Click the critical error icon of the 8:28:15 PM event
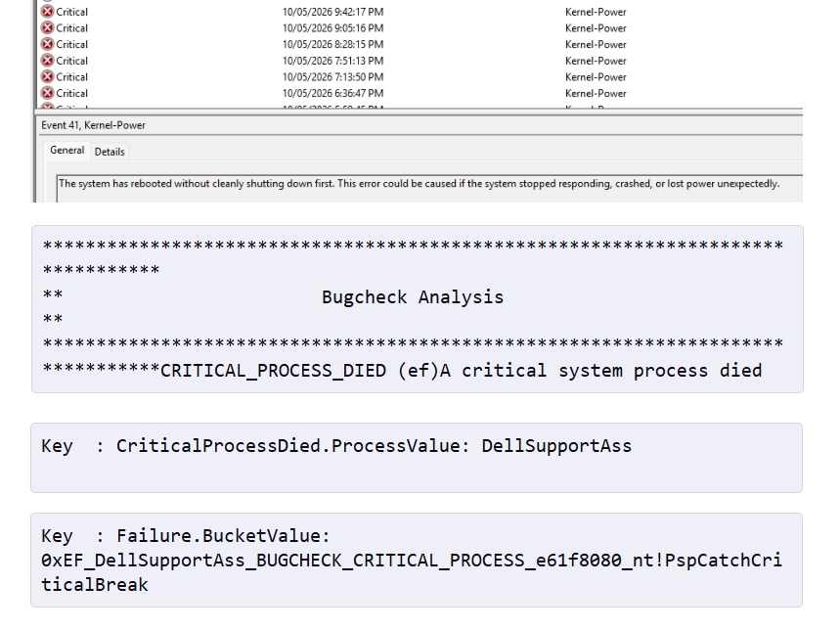Screen dimensions: 840x630 coord(48,44)
